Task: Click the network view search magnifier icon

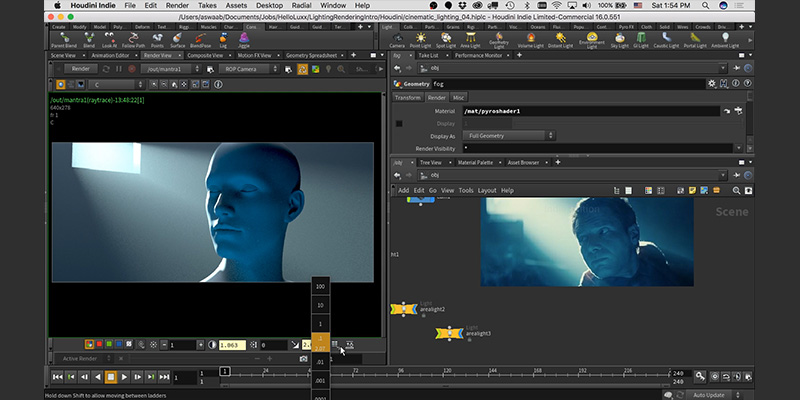Action: (736, 190)
